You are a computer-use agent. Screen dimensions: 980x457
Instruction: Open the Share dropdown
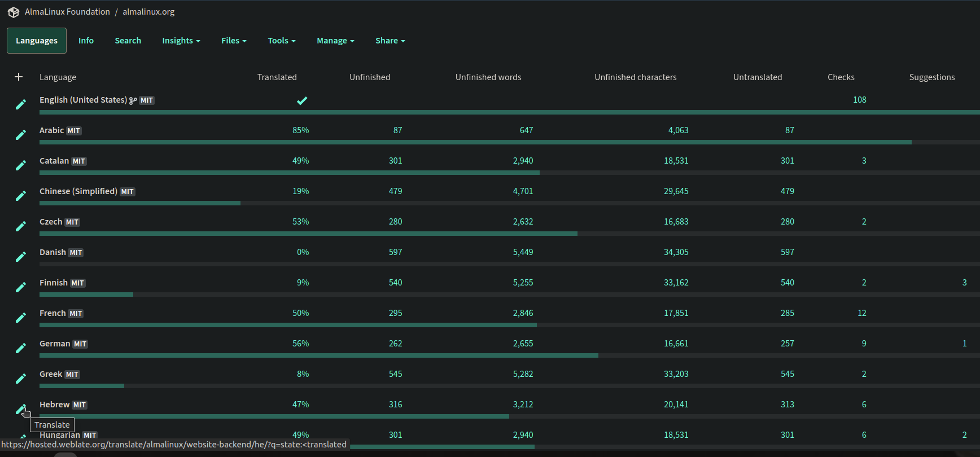pos(390,41)
